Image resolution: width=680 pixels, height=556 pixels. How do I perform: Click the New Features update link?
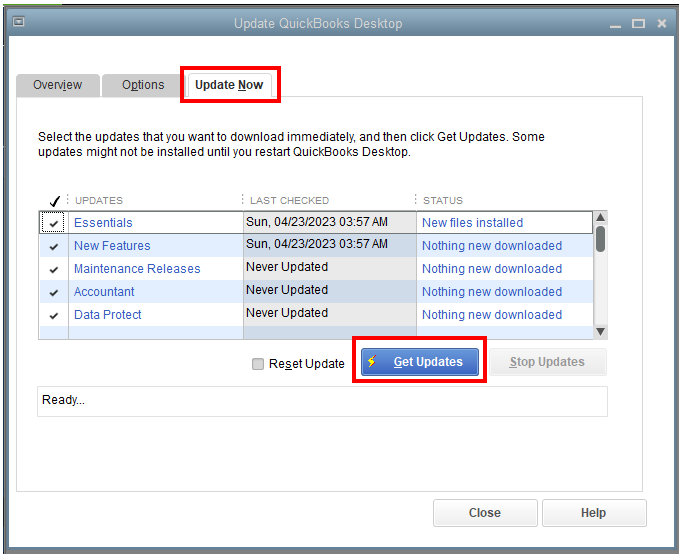pyautogui.click(x=112, y=245)
